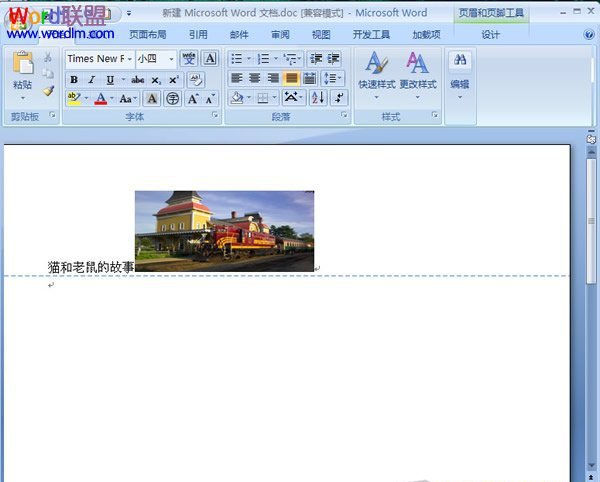
Task: Insert an enclosed character (字 in circle)
Action: [173, 99]
